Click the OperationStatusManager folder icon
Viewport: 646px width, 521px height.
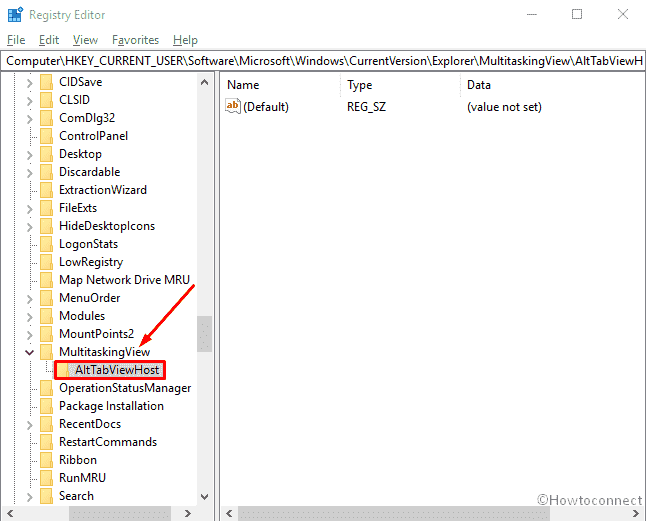click(x=47, y=388)
